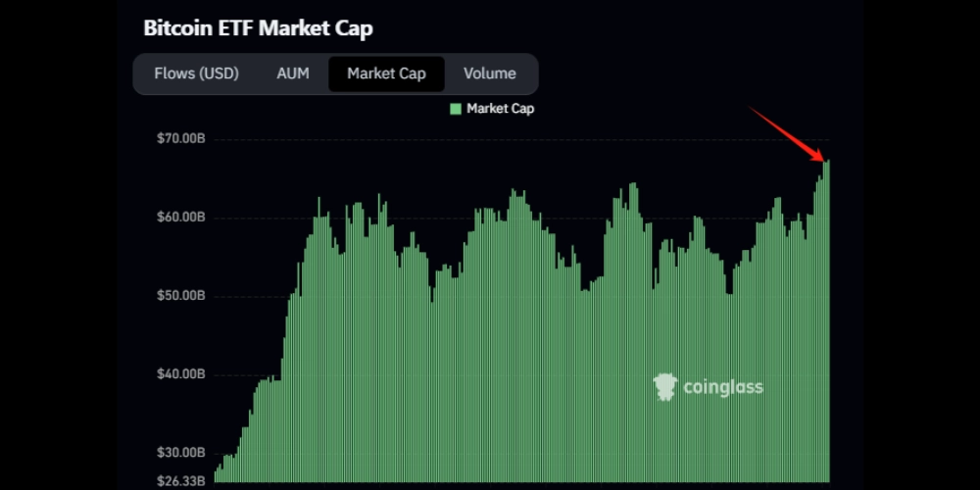Select the leftmost, shortest green bar
Screen dimensions: 980x490
click(x=216, y=477)
